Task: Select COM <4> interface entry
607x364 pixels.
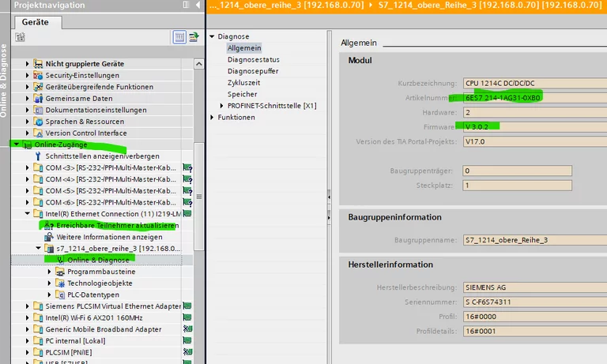Action: click(x=111, y=179)
